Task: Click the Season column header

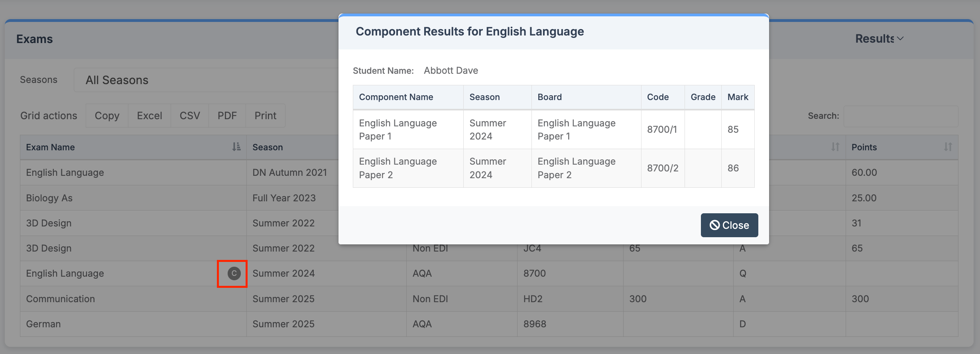Action: point(268,147)
